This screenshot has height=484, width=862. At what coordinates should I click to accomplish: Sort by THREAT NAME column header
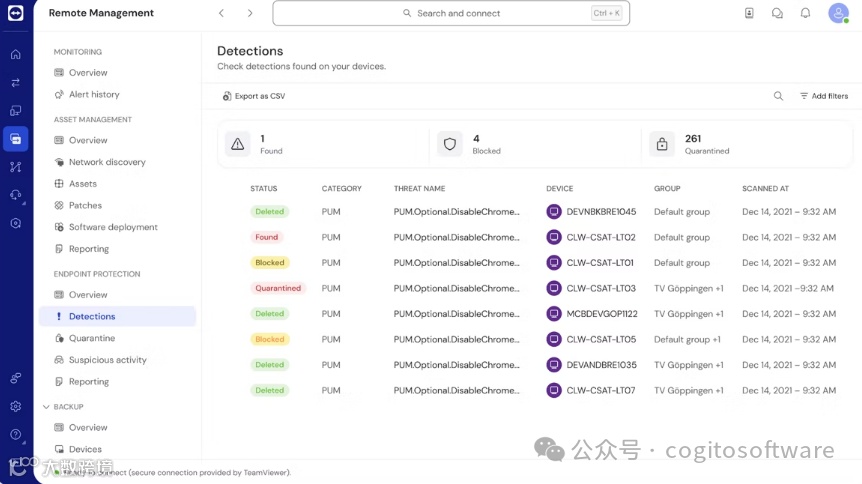click(x=419, y=188)
